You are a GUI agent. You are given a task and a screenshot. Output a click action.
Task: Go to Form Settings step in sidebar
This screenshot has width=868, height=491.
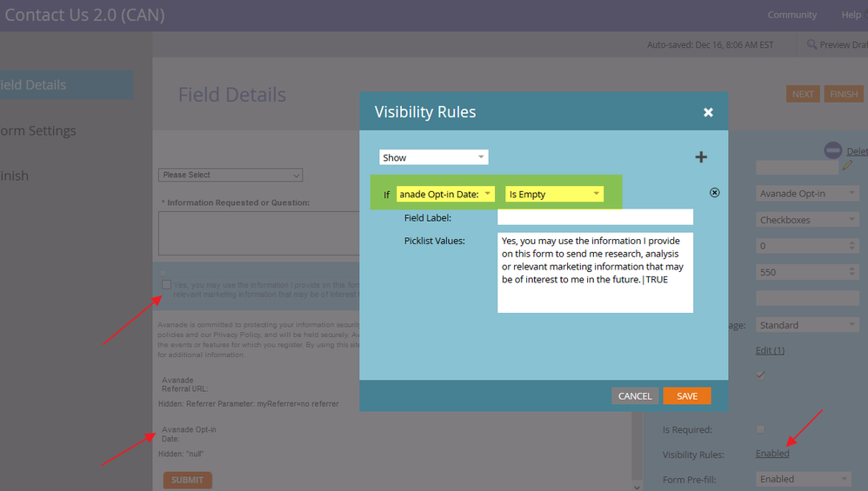(38, 131)
